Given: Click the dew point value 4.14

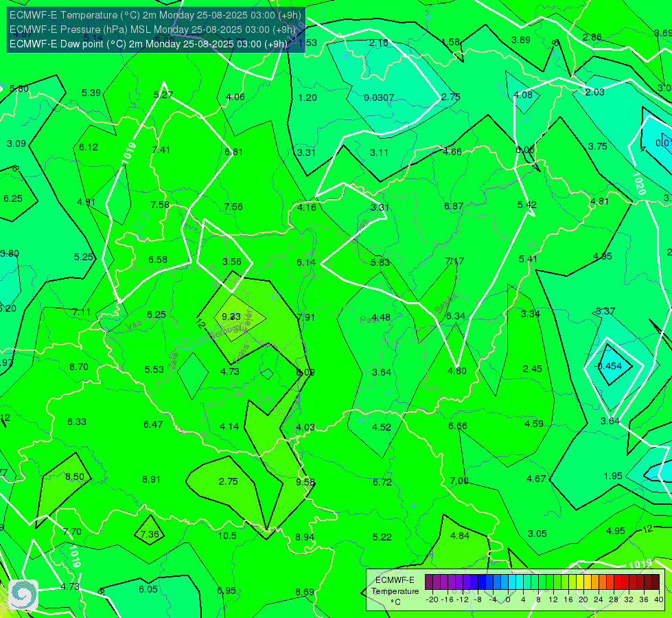Looking at the screenshot, I should click(x=229, y=426).
